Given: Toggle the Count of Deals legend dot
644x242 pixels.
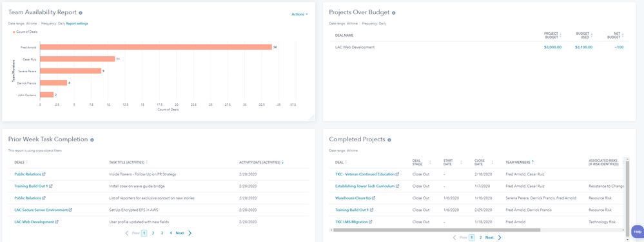Looking at the screenshot, I should (x=14, y=32).
